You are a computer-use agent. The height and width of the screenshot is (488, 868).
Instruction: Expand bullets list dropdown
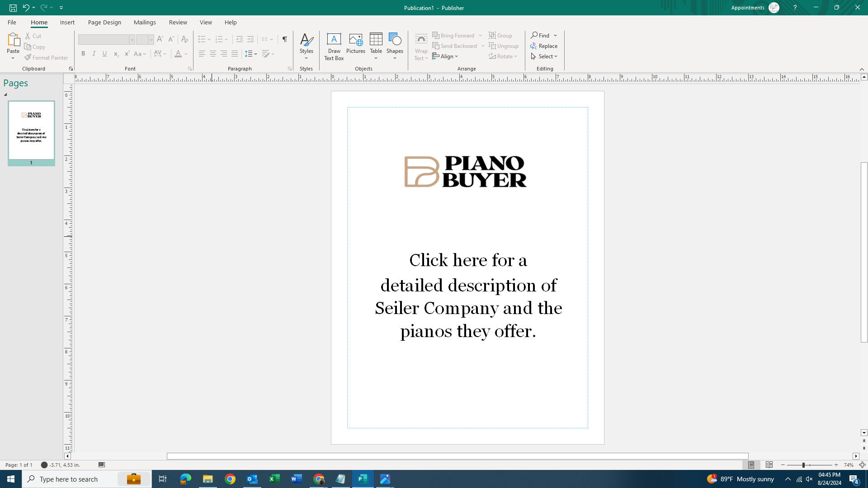(x=209, y=40)
